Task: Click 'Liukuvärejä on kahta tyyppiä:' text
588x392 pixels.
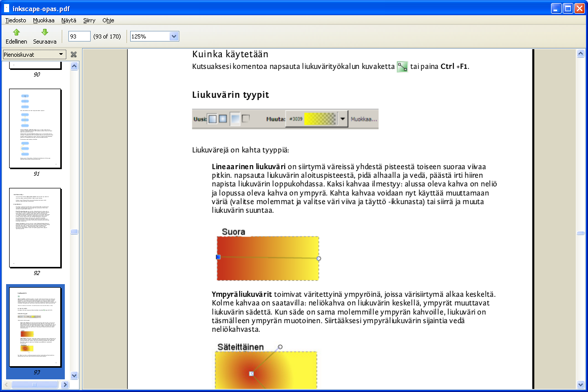Action: [241, 150]
